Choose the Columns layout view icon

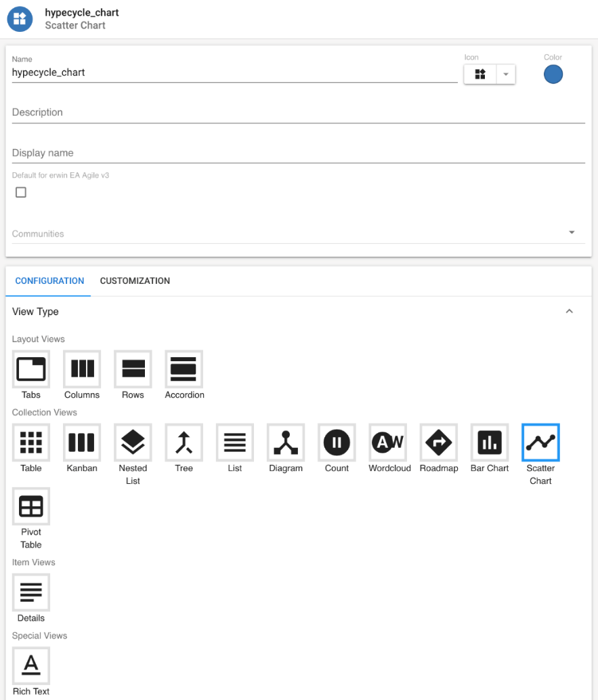coord(82,369)
